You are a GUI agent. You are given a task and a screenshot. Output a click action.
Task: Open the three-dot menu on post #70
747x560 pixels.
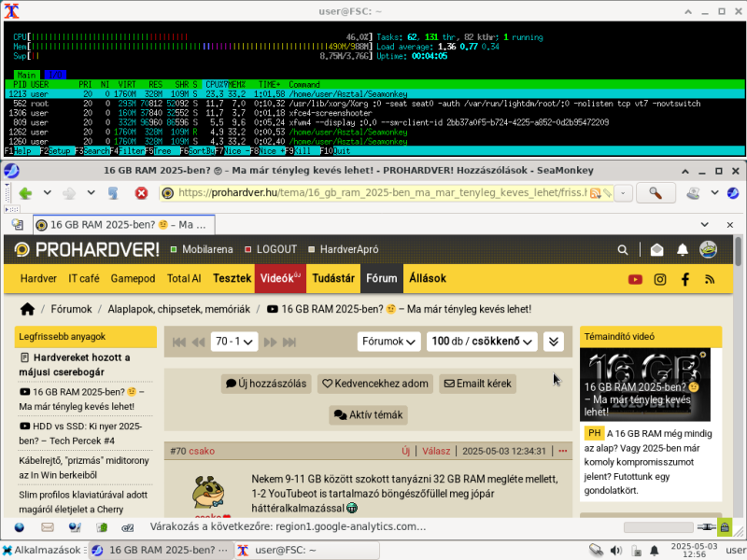pyautogui.click(x=563, y=451)
